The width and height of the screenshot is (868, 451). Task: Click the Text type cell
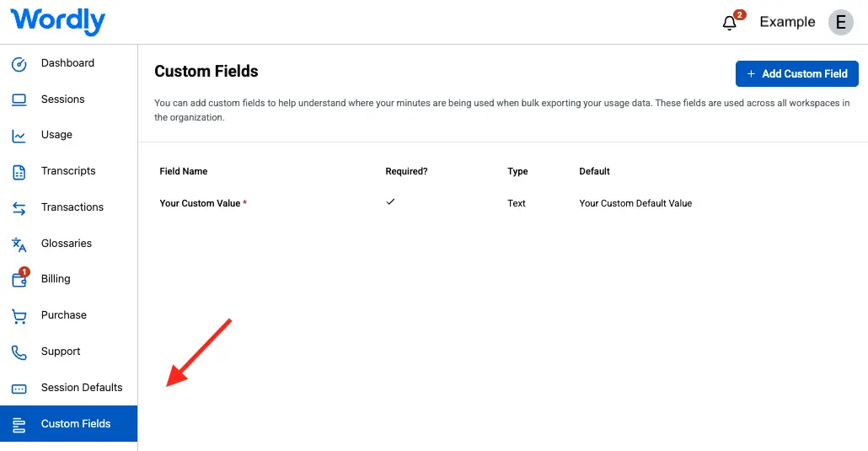(x=516, y=203)
